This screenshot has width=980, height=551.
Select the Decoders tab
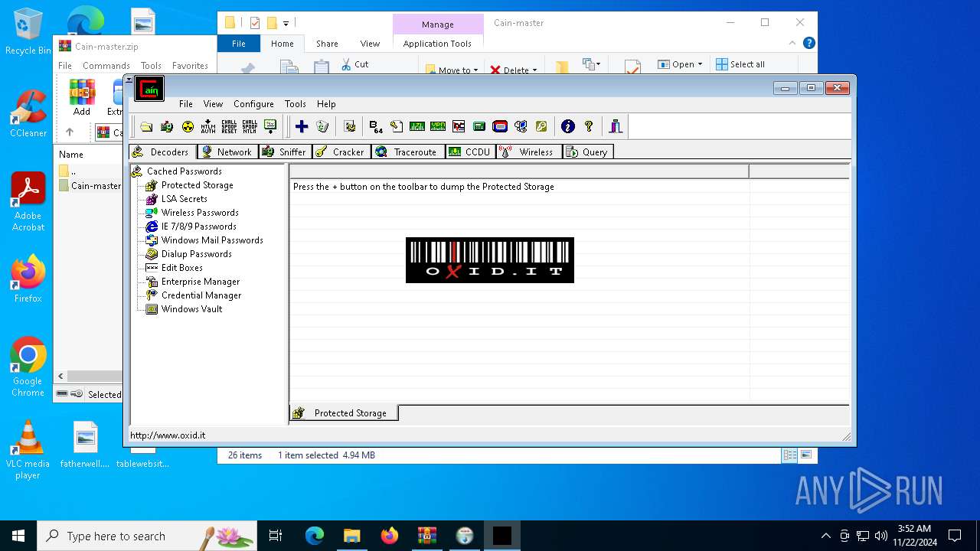pyautogui.click(x=162, y=152)
